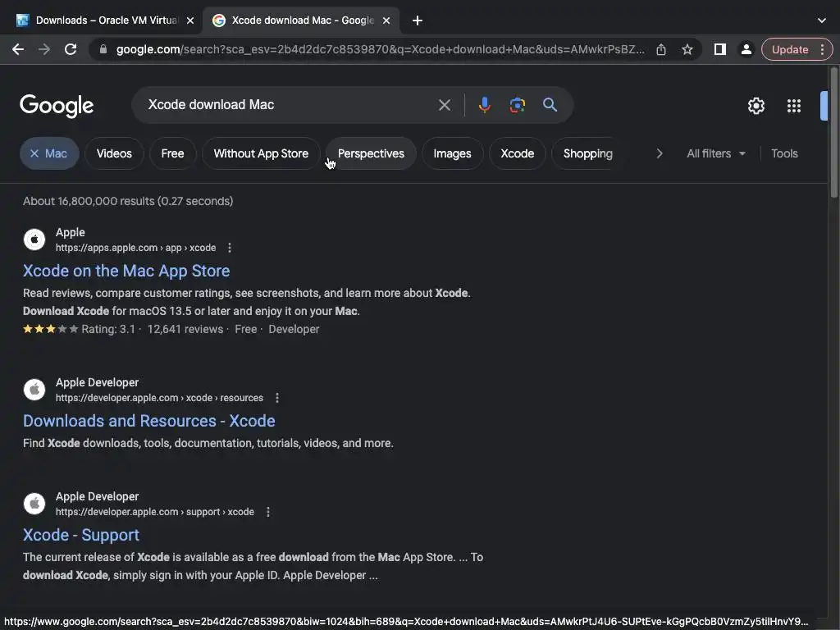Screen dimensions: 840x630
Task: Click the Apple favicon of App Store result
Action: (x=34, y=240)
